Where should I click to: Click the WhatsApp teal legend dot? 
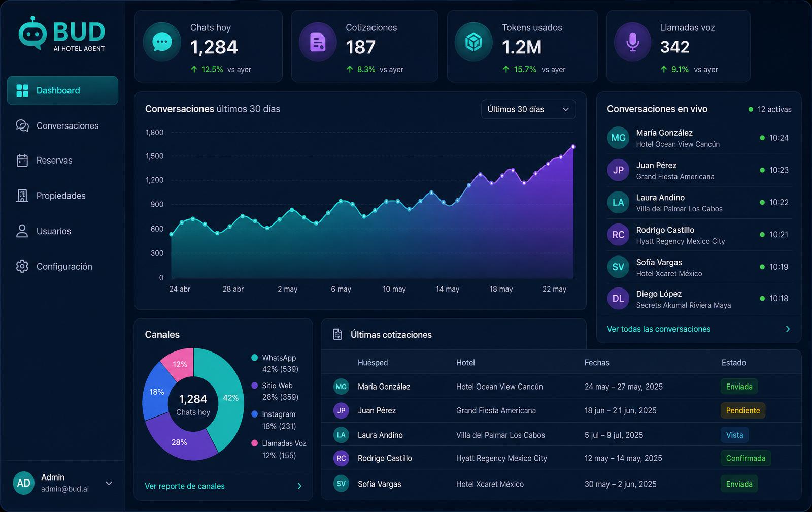[255, 358]
